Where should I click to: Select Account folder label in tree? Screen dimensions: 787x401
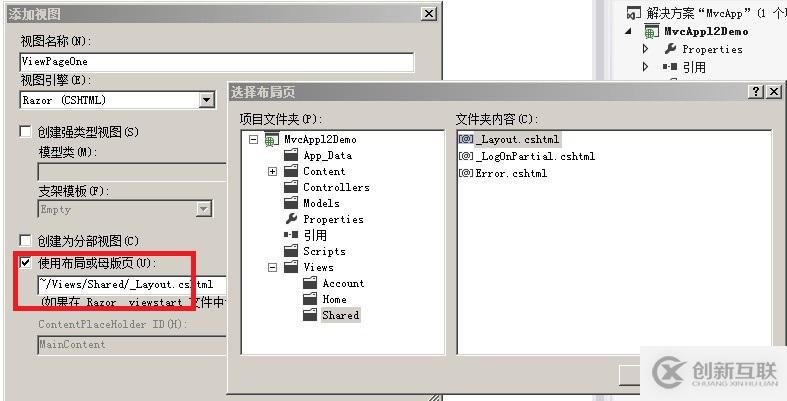(x=343, y=283)
